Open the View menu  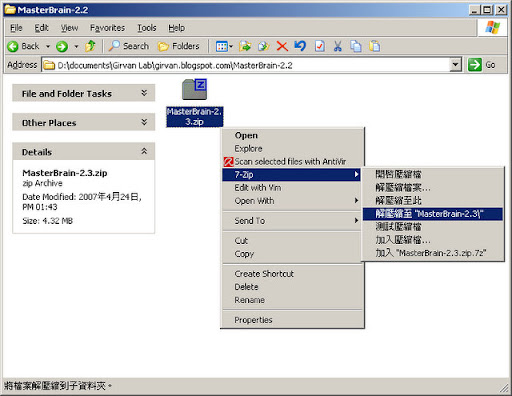pos(69,28)
